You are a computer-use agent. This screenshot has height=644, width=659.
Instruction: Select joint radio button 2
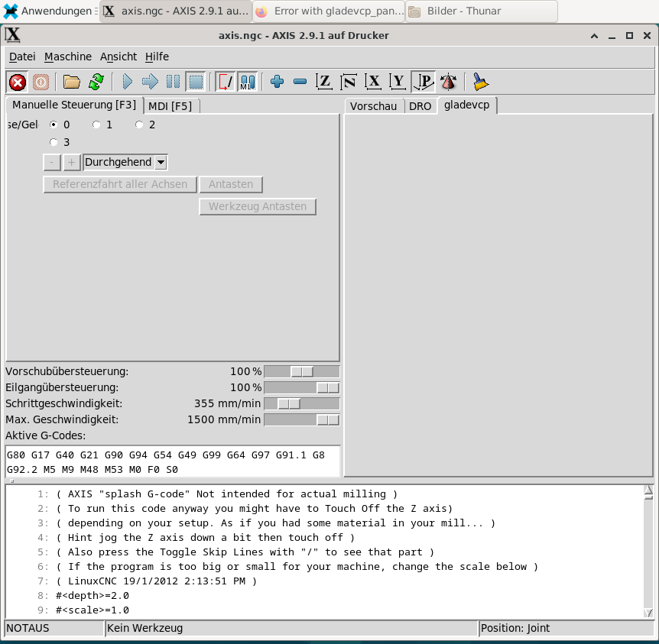point(139,125)
